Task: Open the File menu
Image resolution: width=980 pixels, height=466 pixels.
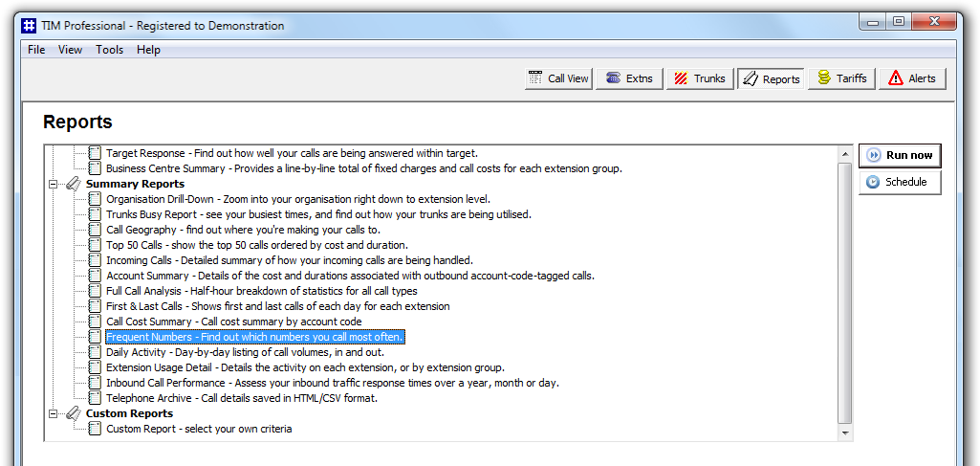Action: pyautogui.click(x=36, y=50)
